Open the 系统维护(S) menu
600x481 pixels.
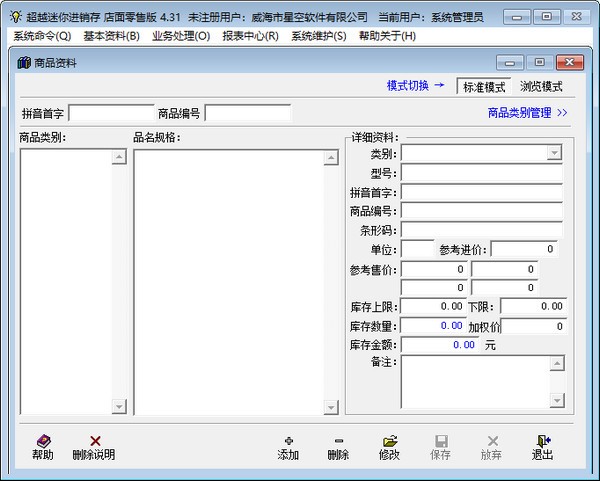(318, 36)
